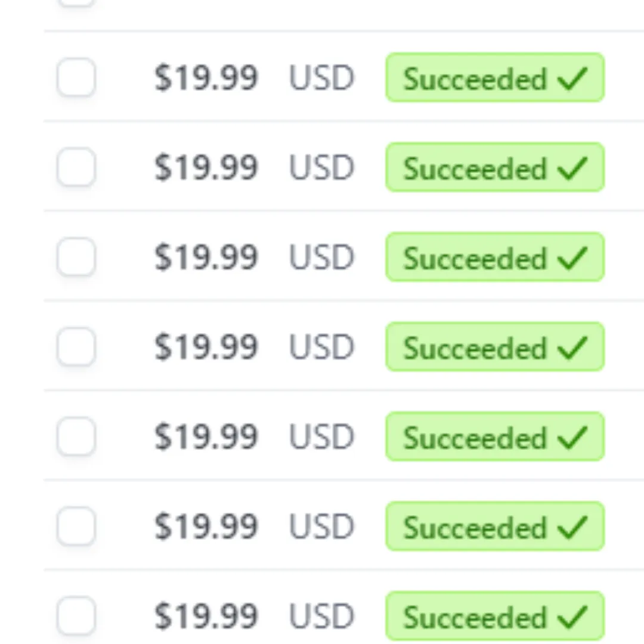The width and height of the screenshot is (644, 644).
Task: Click the USD currency label in the sixth row
Action: point(321,527)
